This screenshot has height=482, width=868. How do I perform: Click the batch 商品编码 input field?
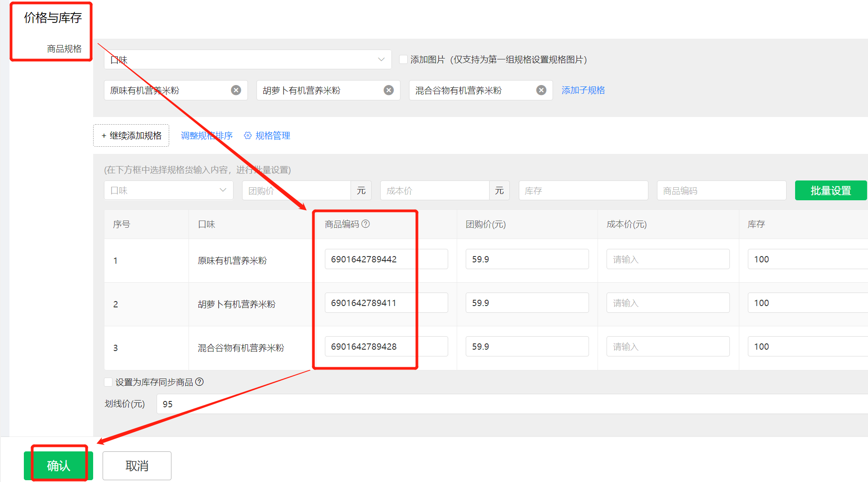click(x=721, y=190)
